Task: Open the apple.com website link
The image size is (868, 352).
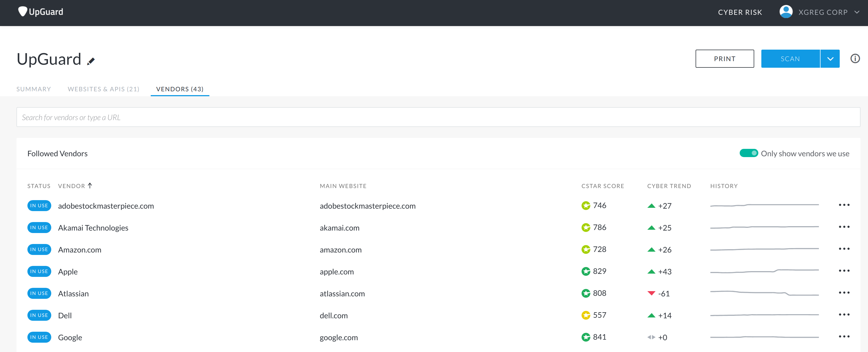Action: 337,272
